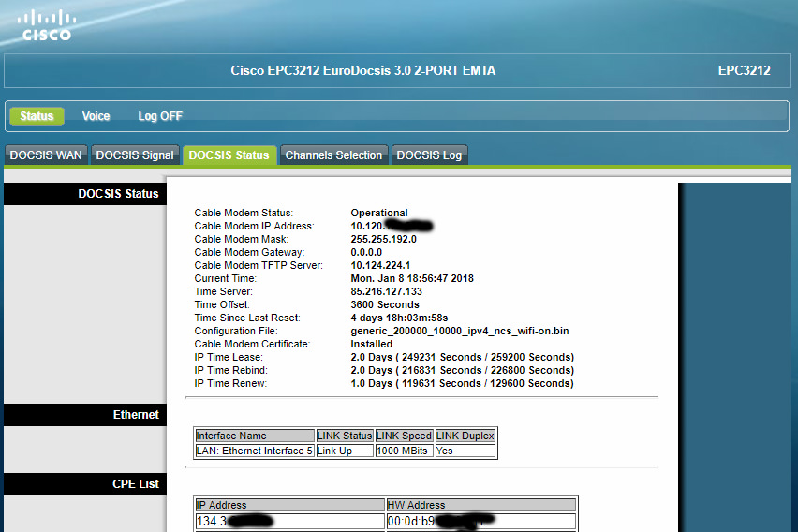
Task: Switch to the DOCSIS Signal tab
Action: [x=135, y=155]
